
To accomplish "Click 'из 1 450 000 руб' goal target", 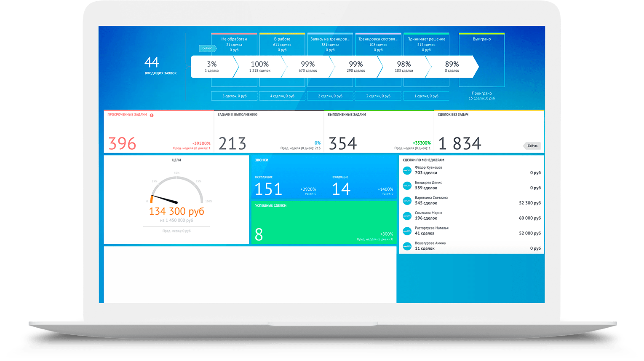I will coord(176,221).
